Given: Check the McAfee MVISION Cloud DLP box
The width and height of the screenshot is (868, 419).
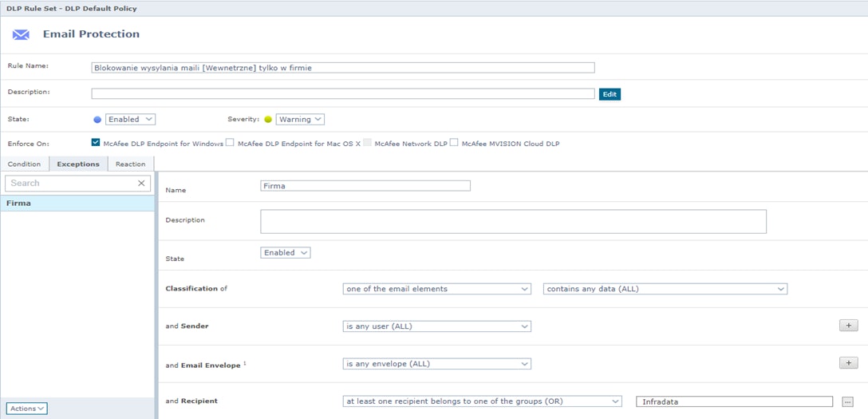Looking at the screenshot, I should (454, 144).
